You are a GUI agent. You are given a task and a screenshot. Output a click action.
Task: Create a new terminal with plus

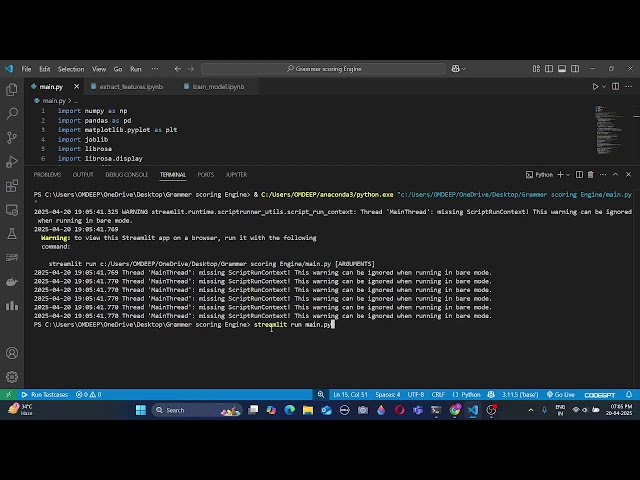point(560,175)
